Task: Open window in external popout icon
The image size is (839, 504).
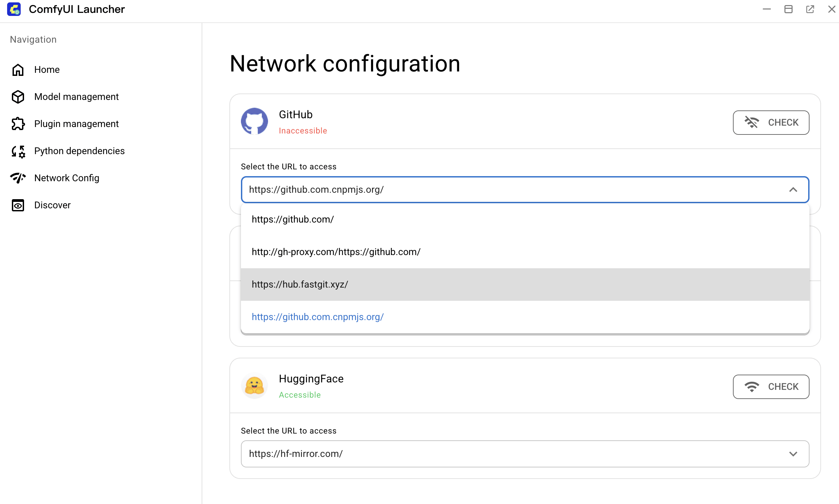Action: click(810, 9)
